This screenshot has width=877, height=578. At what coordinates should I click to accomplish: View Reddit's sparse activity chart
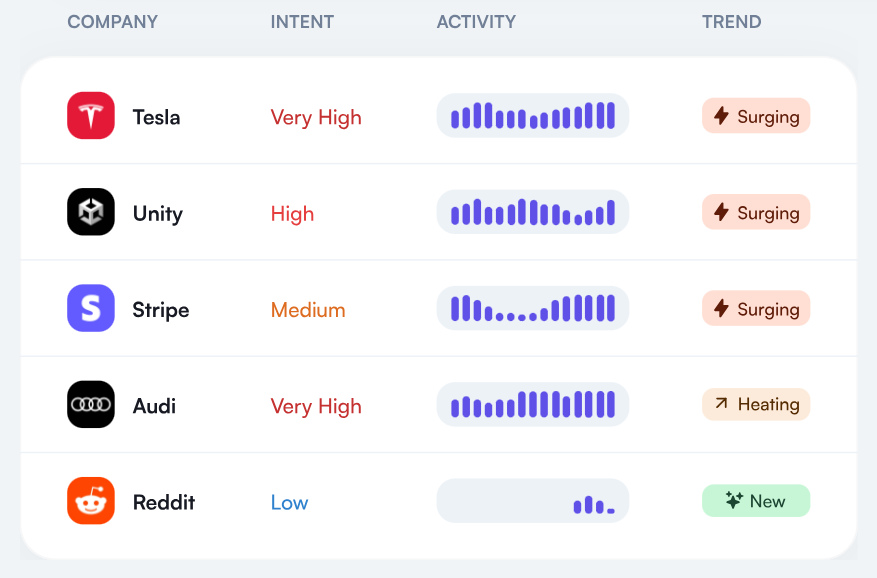(x=532, y=500)
